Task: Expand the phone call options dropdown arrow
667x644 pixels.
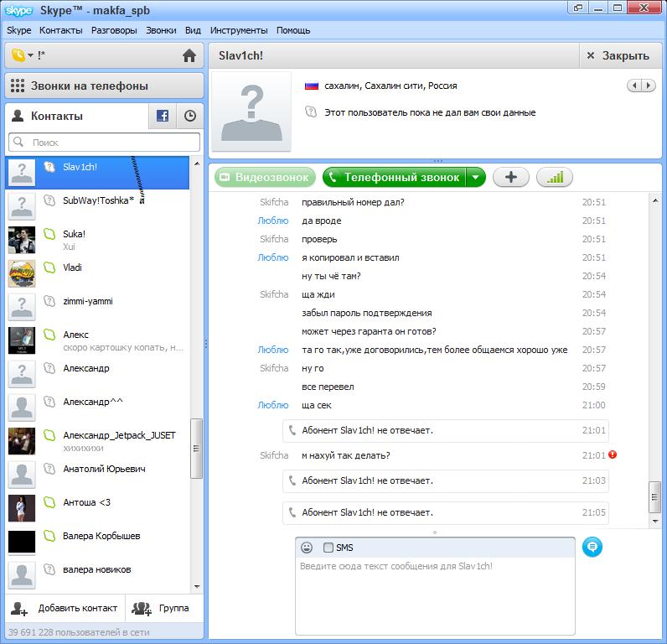Action: 476,177
